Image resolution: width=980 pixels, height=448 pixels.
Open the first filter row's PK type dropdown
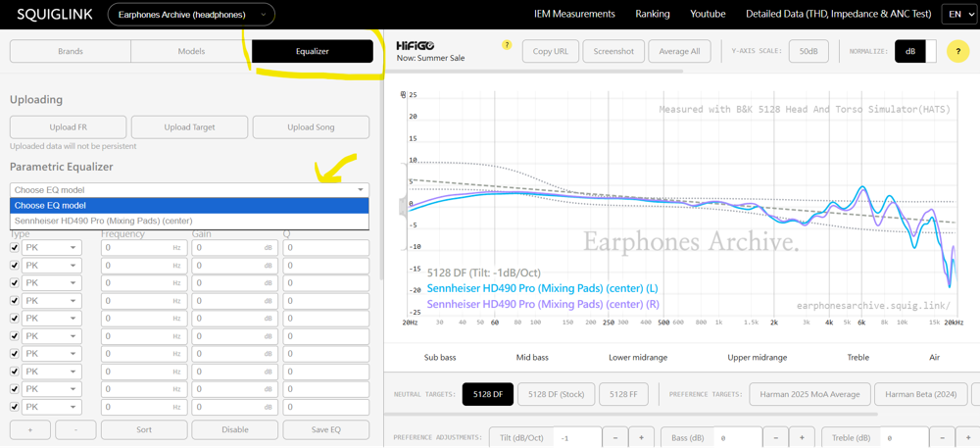pyautogui.click(x=52, y=248)
